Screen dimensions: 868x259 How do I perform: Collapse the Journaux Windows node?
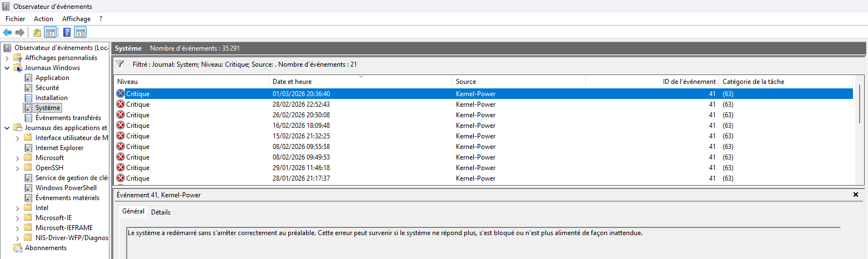(x=7, y=68)
